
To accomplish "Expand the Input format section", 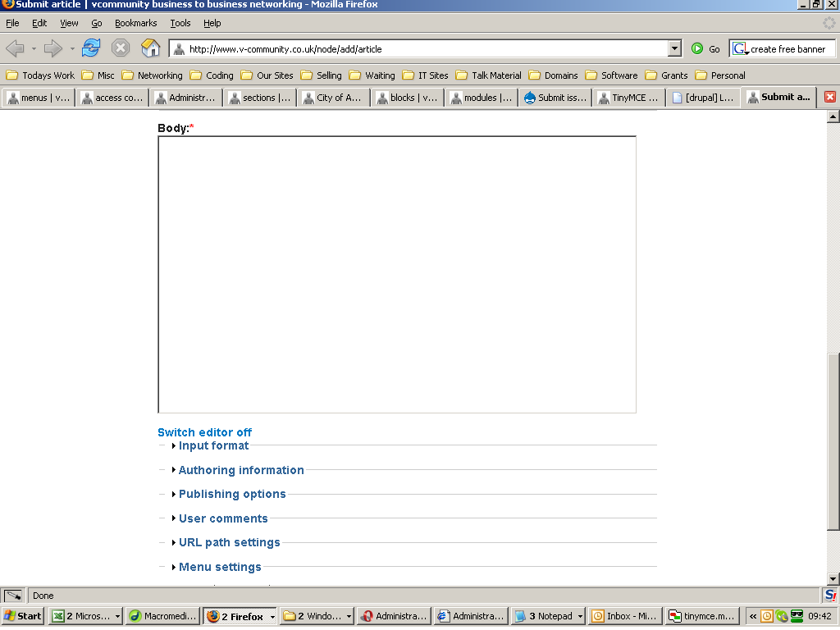I will coord(213,445).
